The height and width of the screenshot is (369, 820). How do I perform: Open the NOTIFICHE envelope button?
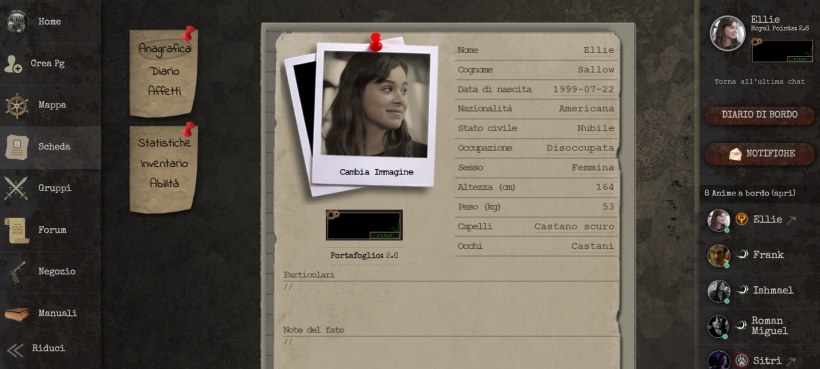pos(759,154)
